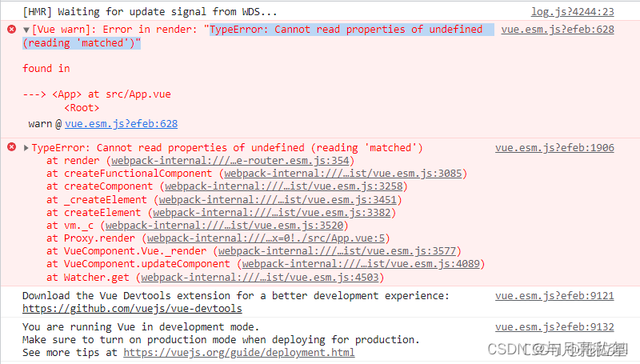Click the 'Make sure to turn on production mode' line
The height and width of the screenshot is (364, 640).
[221, 340]
